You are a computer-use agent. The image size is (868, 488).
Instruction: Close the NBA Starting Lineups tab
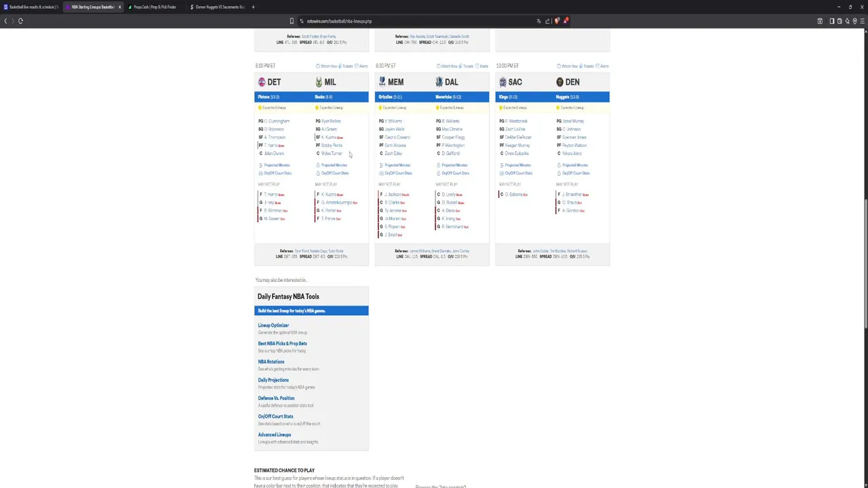click(x=119, y=7)
